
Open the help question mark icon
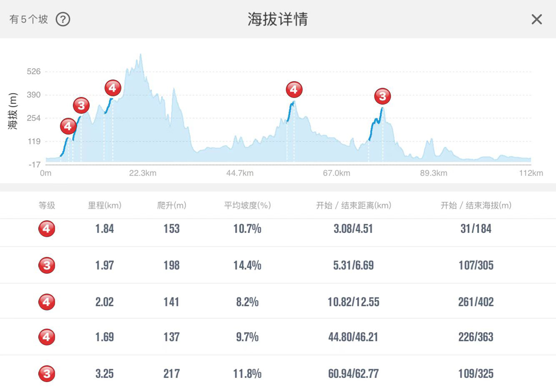pyautogui.click(x=63, y=19)
